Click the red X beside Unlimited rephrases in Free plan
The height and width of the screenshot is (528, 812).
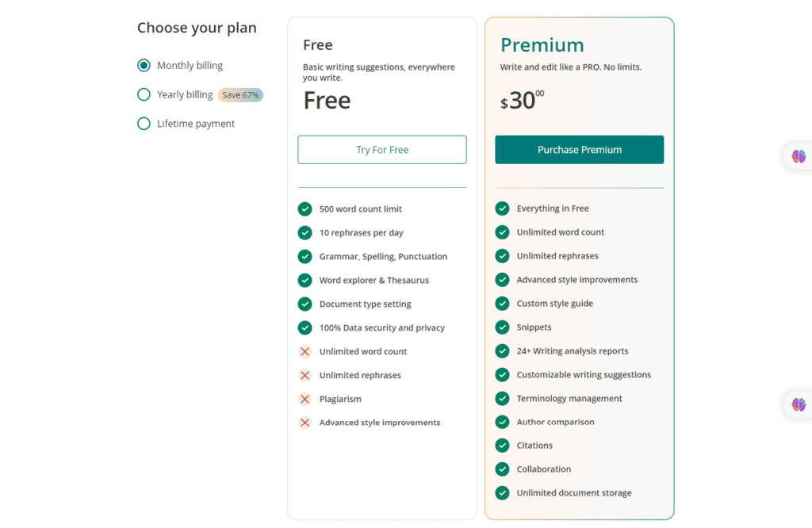tap(304, 375)
